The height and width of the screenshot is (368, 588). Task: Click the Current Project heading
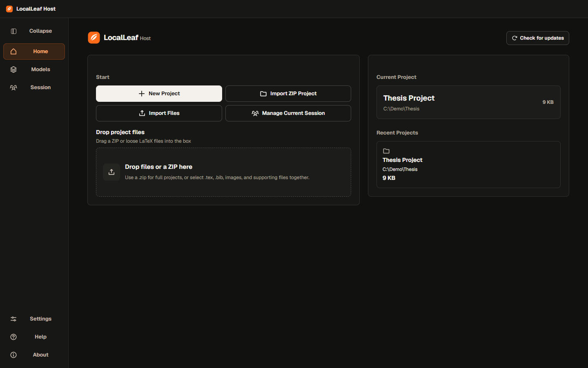[396, 77]
